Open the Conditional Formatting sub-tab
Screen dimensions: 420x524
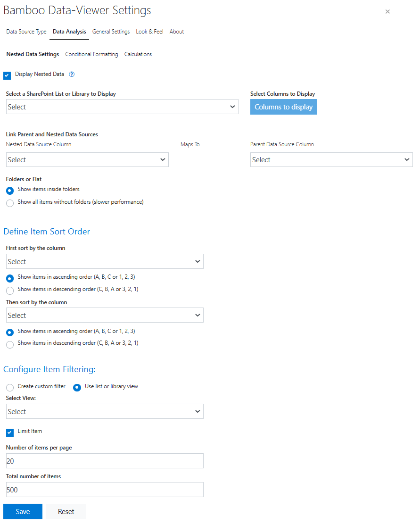[91, 54]
